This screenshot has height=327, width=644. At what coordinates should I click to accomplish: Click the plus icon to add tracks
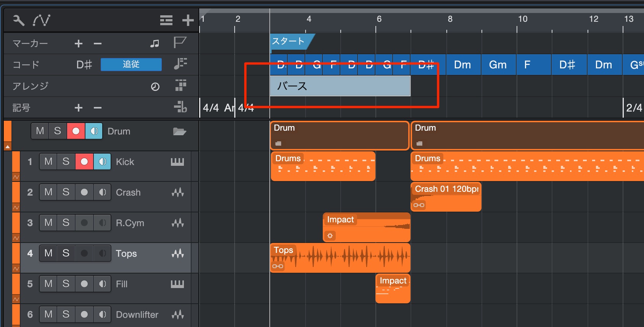coord(188,20)
